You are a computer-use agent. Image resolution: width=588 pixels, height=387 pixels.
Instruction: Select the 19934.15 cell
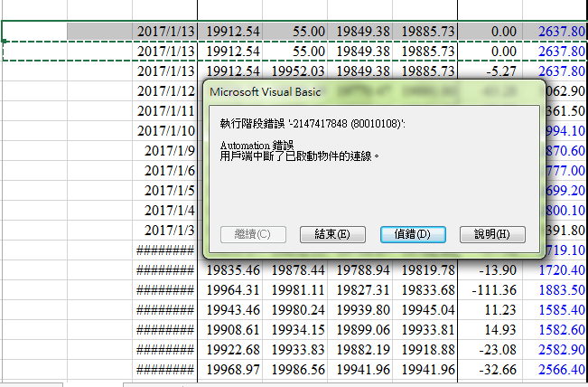(x=294, y=329)
